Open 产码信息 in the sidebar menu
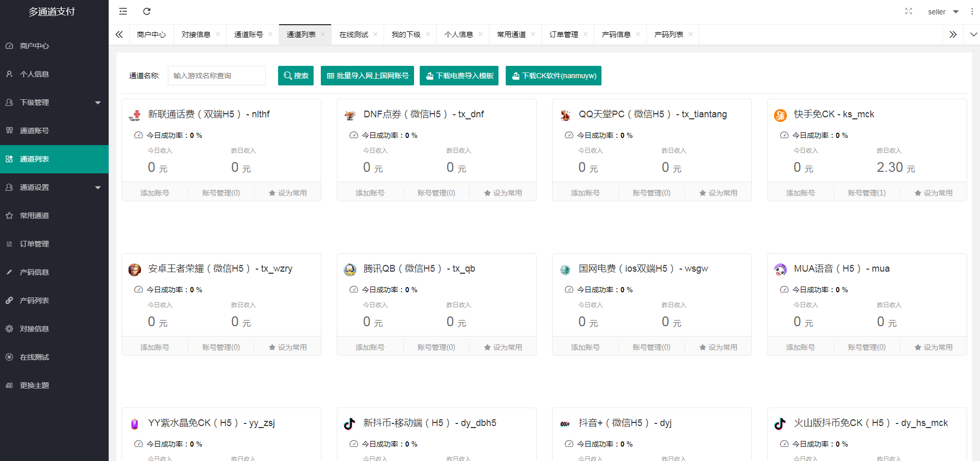Screen dimensions: 980x461 tap(34, 272)
